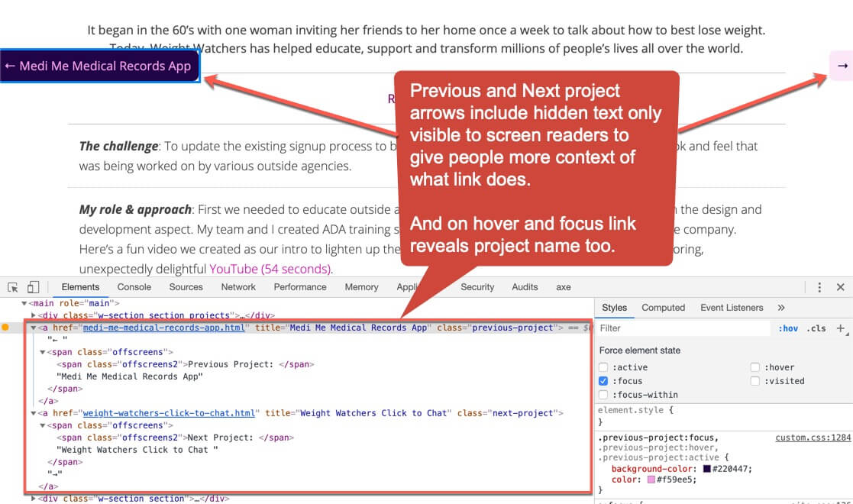The image size is (853, 504).
Task: Expand the last w-section section div
Action: coord(34,498)
